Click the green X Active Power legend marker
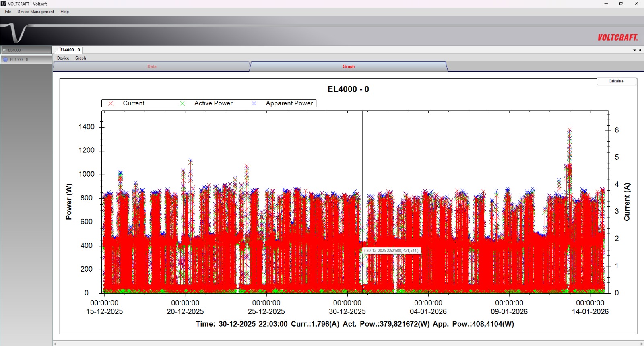The image size is (644, 346). (x=182, y=103)
